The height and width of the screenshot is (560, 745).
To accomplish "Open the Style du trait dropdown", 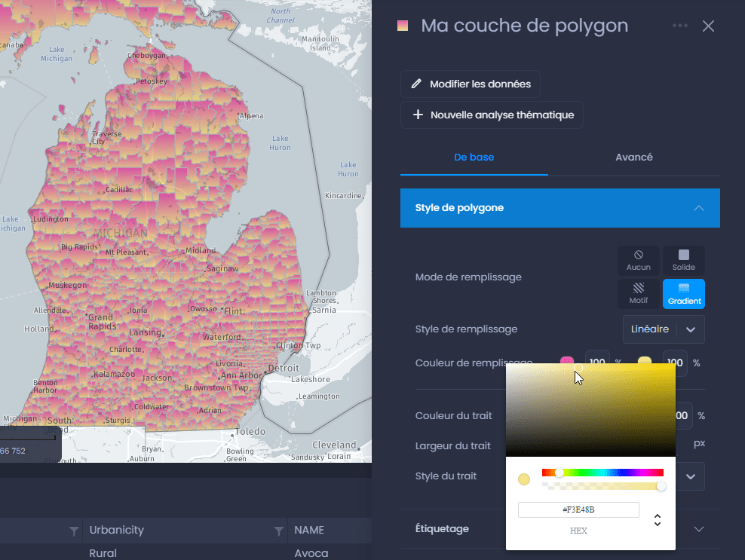I will pos(691,476).
